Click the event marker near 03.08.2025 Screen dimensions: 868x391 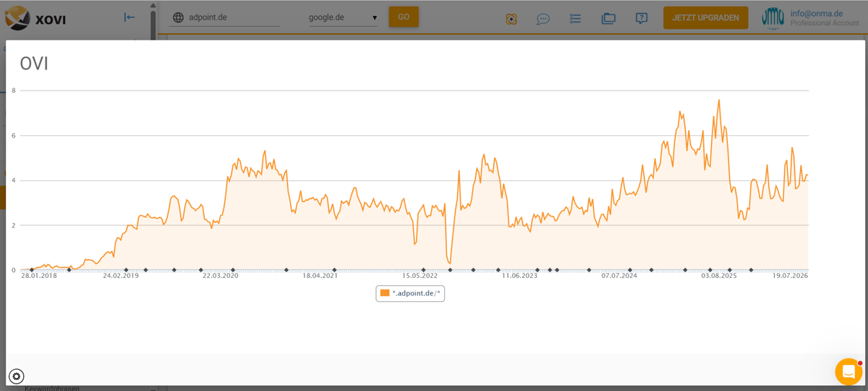(710, 270)
